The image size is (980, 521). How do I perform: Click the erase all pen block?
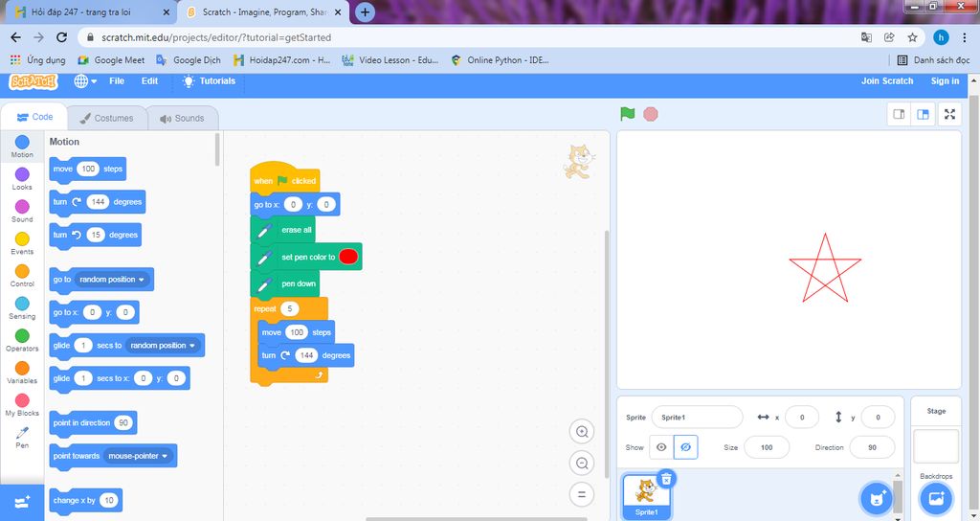(x=282, y=230)
